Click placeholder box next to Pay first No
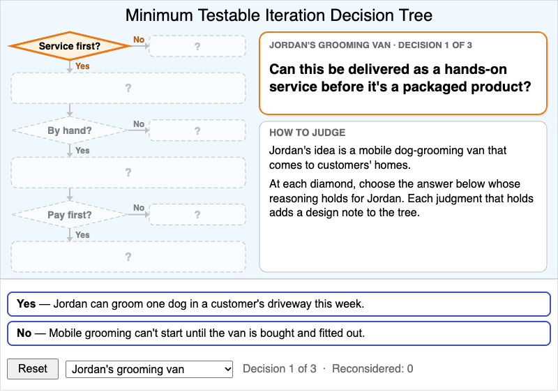This screenshot has height=392, width=558. pyautogui.click(x=197, y=215)
